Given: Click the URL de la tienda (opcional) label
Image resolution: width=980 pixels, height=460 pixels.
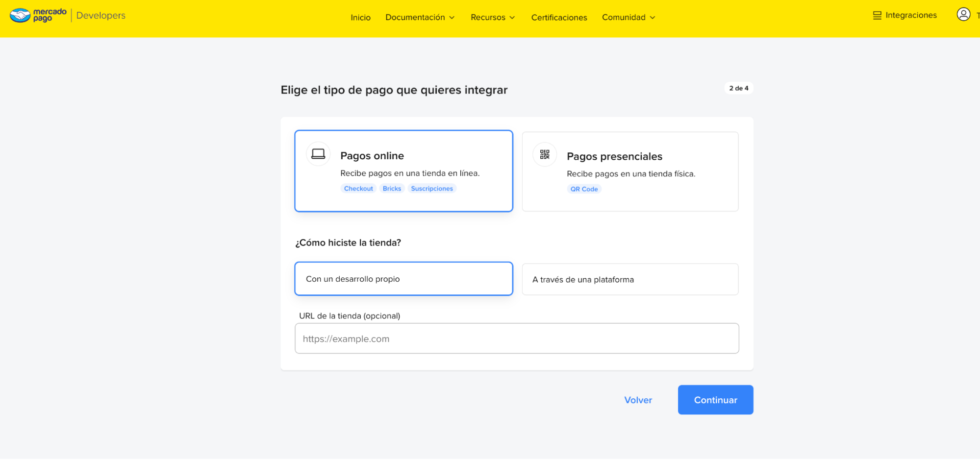Looking at the screenshot, I should pos(350,316).
